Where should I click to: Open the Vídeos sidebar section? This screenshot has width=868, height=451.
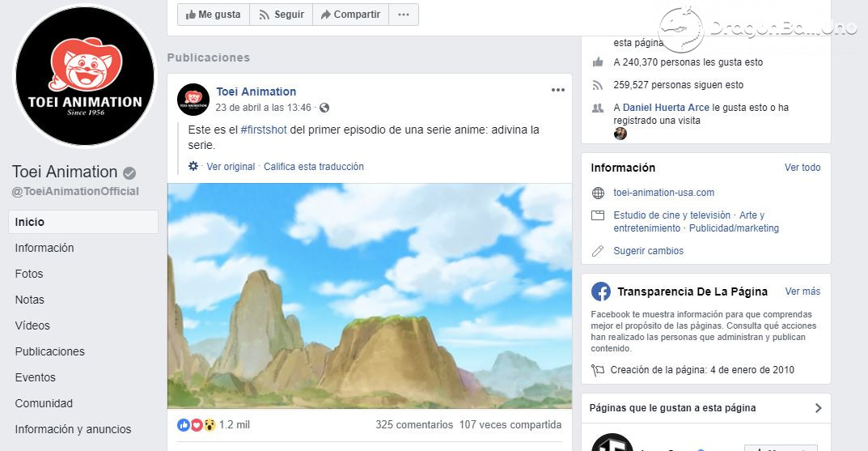[x=32, y=325]
